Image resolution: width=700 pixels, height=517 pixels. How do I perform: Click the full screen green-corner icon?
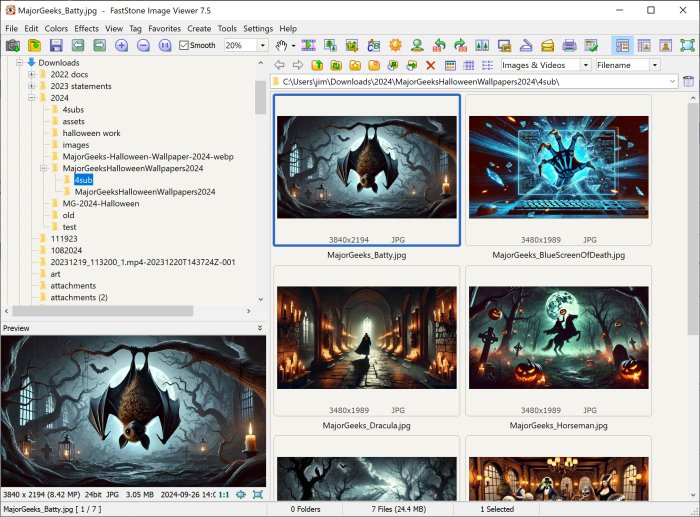688,45
